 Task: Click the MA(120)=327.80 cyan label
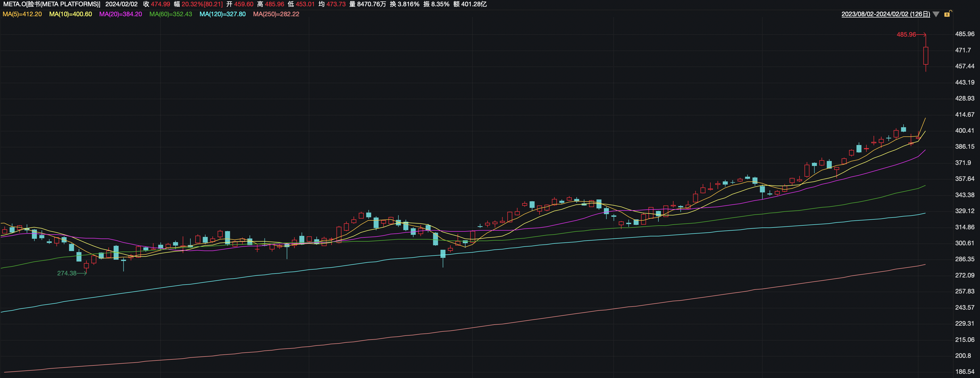click(223, 14)
